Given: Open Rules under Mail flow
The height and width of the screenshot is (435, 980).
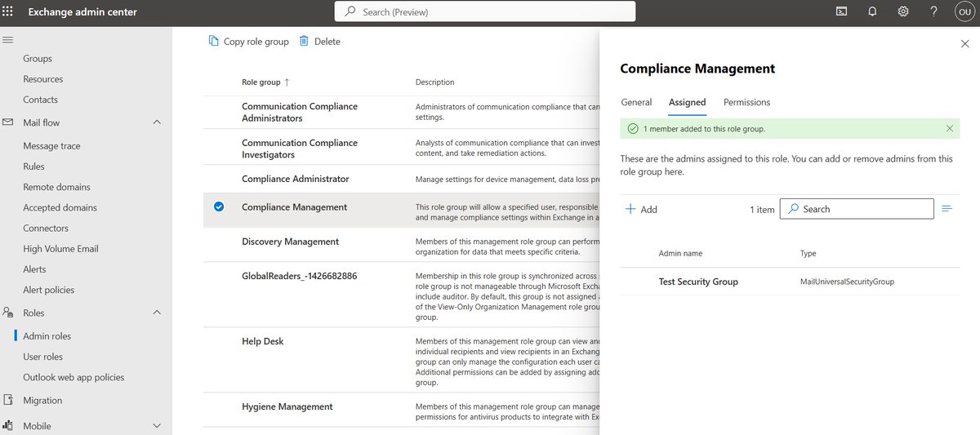Looking at the screenshot, I should (x=33, y=166).
